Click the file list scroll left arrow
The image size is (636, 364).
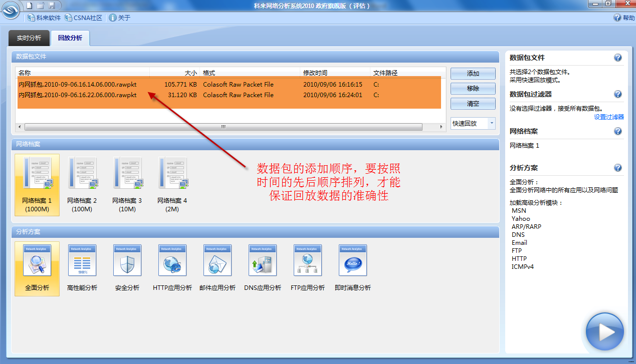tap(20, 127)
